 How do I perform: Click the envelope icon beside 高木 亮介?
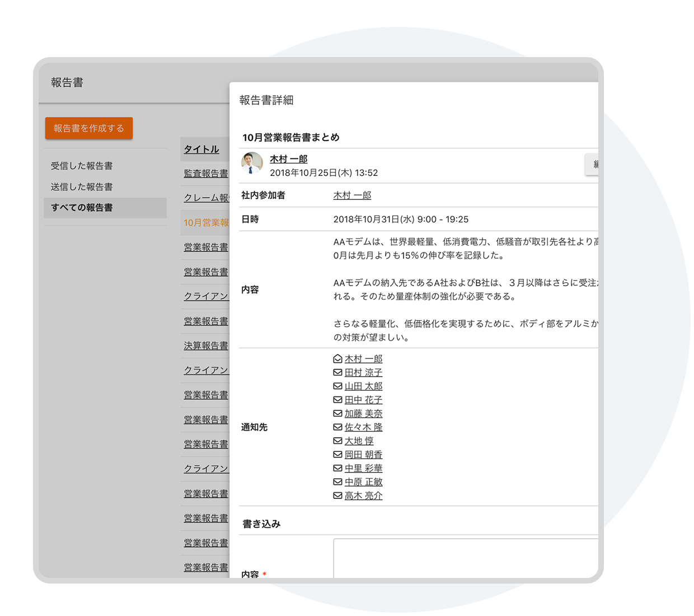[x=337, y=495]
